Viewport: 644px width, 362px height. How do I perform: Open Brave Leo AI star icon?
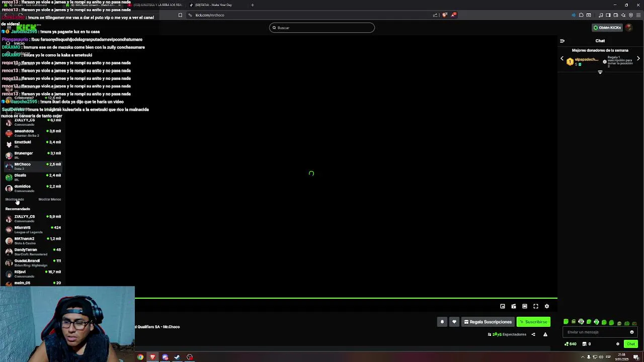(623, 15)
